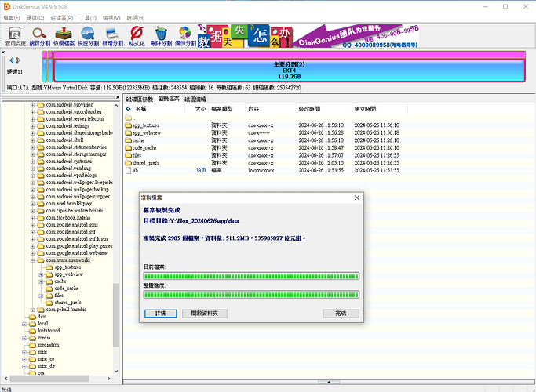Expand the com.android.systemui tree node

pos(32,162)
